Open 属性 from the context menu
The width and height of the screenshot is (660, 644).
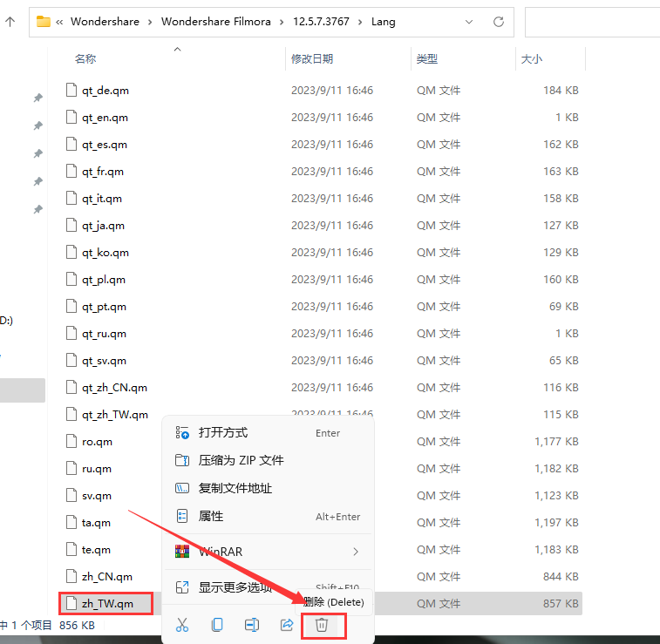269,516
